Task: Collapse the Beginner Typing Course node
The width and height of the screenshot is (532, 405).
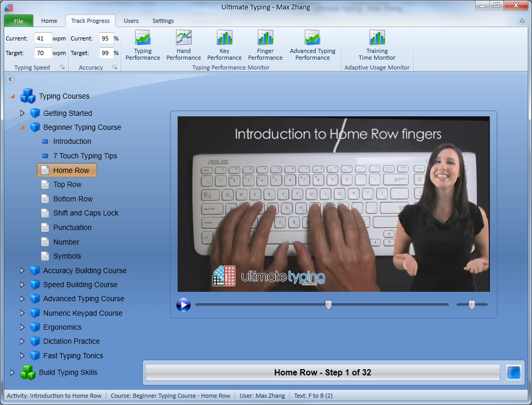Action: [x=22, y=128]
